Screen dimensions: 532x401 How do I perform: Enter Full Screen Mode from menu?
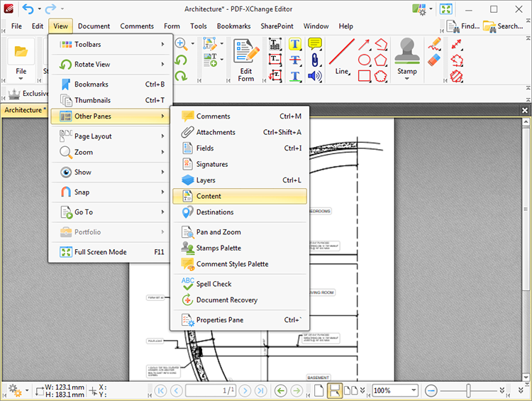coord(110,252)
